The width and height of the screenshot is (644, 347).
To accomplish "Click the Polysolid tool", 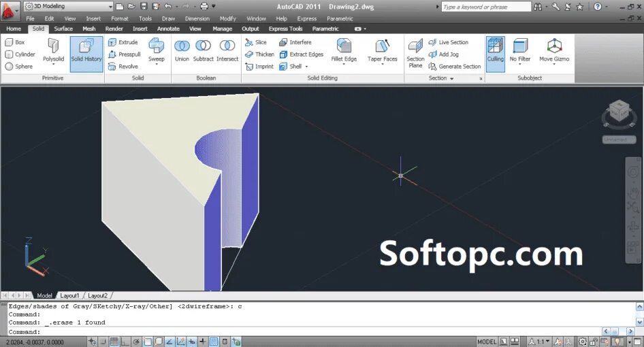I will click(53, 51).
